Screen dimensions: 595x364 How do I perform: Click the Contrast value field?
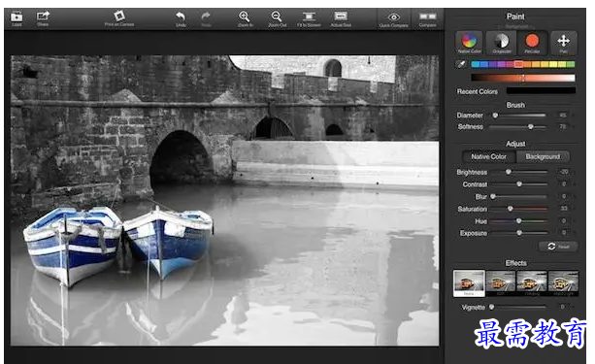[x=564, y=184]
